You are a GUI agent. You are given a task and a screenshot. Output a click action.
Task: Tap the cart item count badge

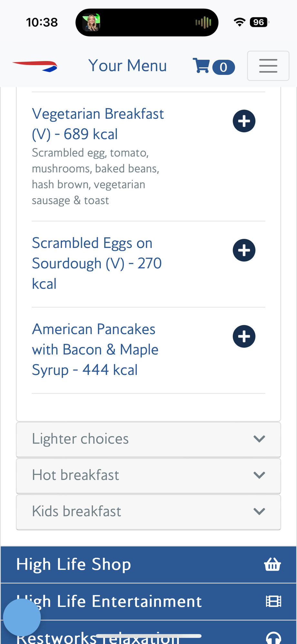pos(223,67)
